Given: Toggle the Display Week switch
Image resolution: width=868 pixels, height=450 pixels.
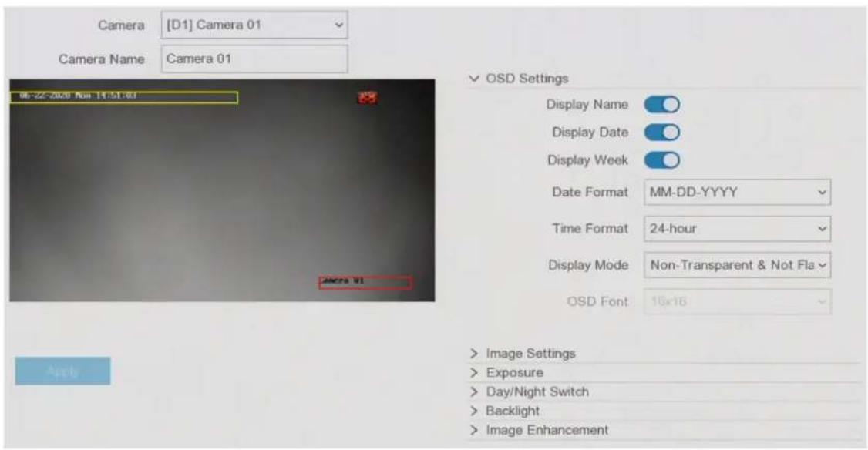Looking at the screenshot, I should coord(661,160).
